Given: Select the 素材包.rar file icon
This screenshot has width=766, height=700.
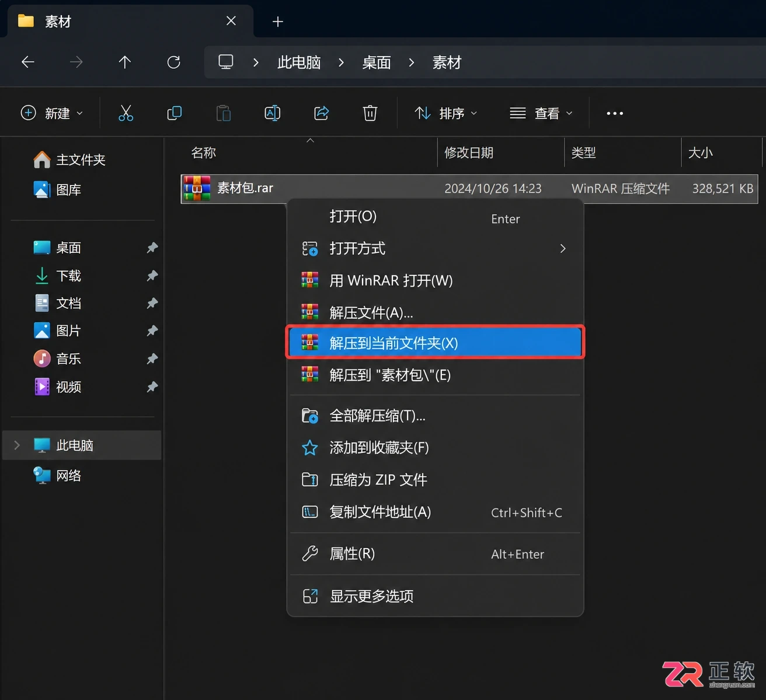Looking at the screenshot, I should pyautogui.click(x=197, y=188).
